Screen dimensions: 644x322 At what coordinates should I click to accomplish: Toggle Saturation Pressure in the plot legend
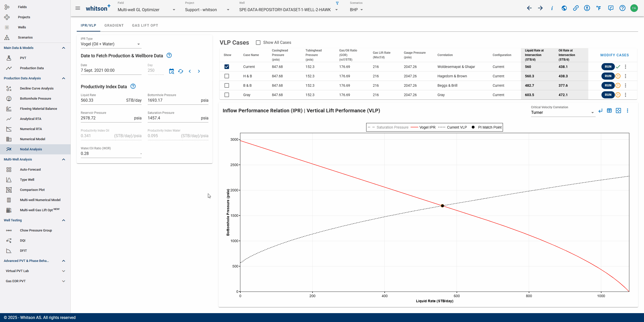388,127
